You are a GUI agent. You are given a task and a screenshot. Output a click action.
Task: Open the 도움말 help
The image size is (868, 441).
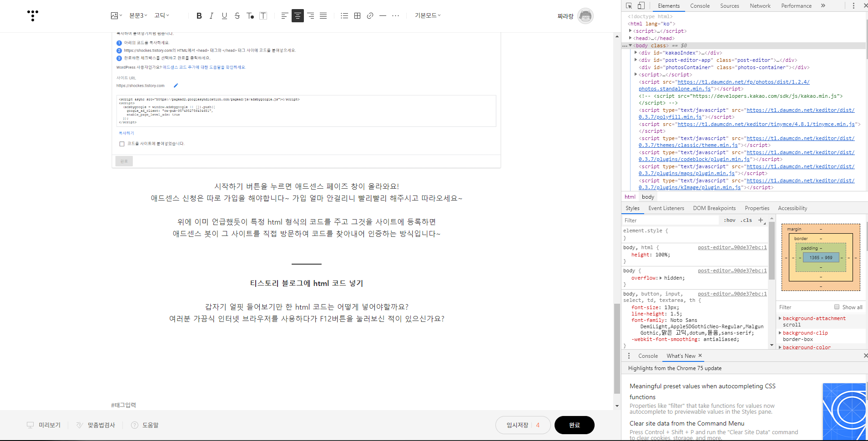coord(145,425)
